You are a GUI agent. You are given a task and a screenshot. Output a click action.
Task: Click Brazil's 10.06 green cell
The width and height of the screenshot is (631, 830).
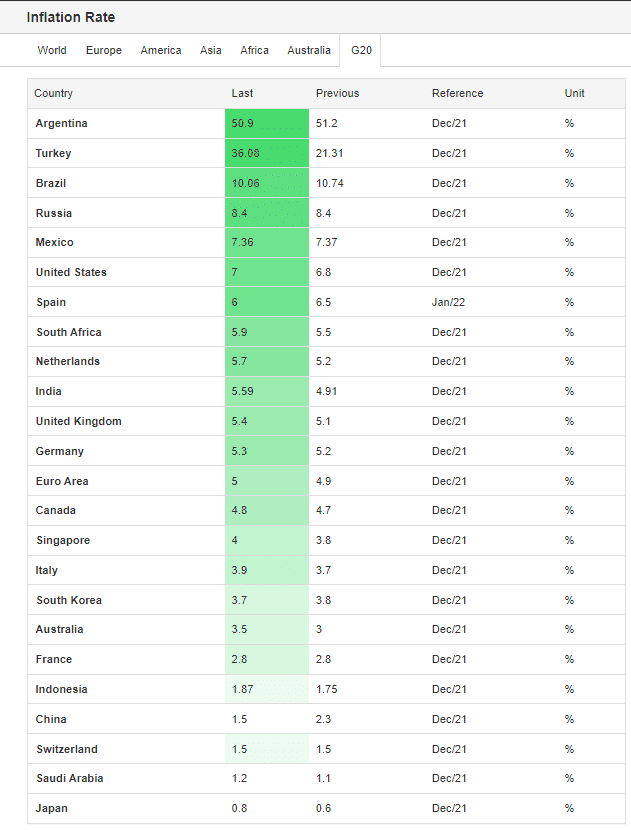point(267,183)
